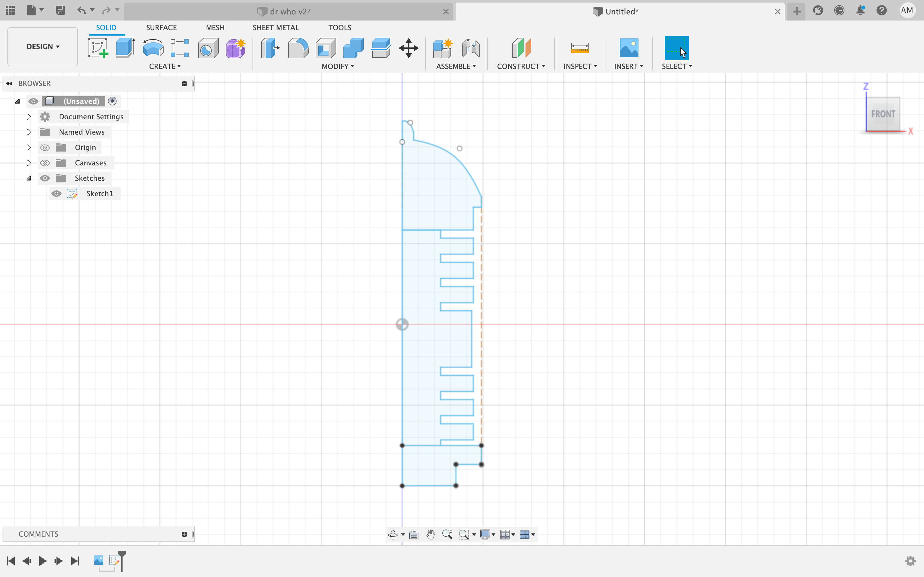This screenshot has width=924, height=577.
Task: Expand the Document Settings tree item
Action: (28, 116)
